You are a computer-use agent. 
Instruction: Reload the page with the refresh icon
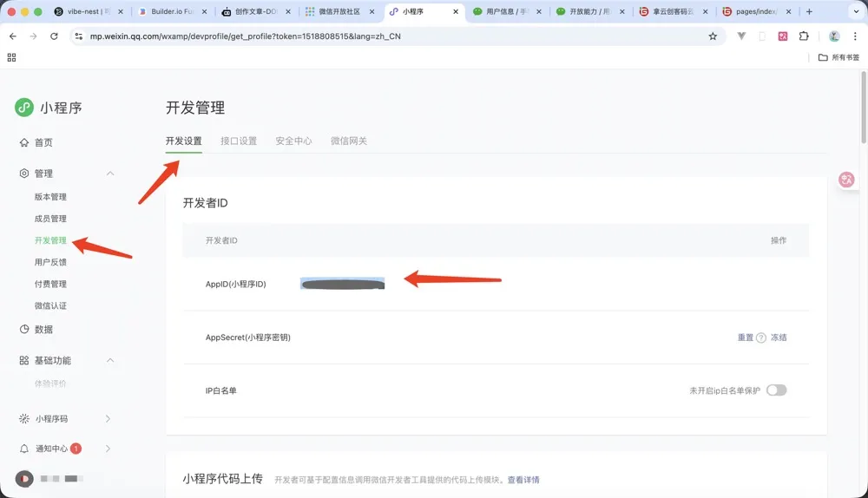[54, 36]
